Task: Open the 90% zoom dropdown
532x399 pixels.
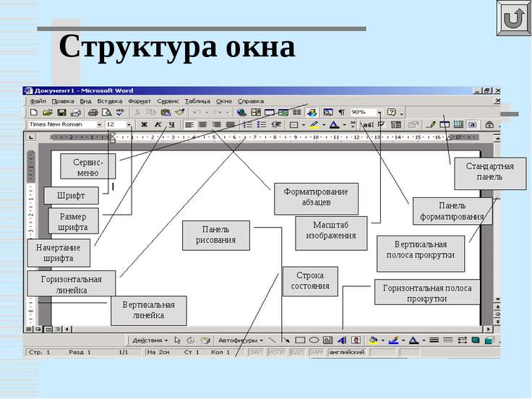Action: pos(379,112)
